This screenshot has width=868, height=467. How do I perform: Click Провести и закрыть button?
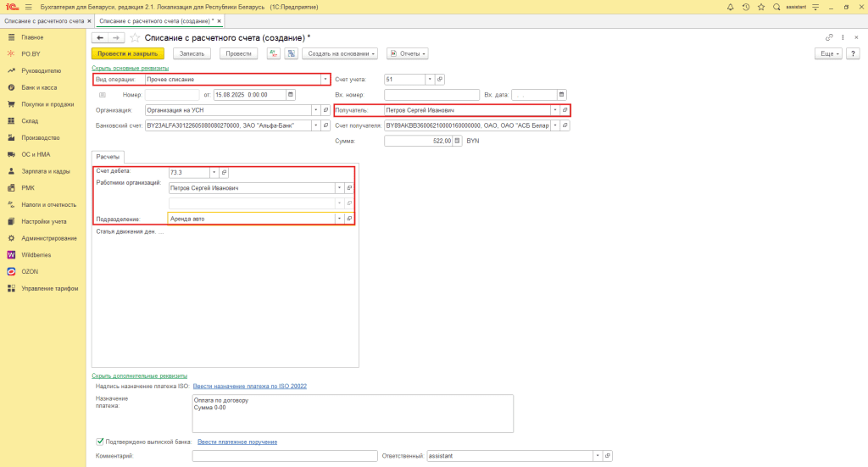click(127, 53)
